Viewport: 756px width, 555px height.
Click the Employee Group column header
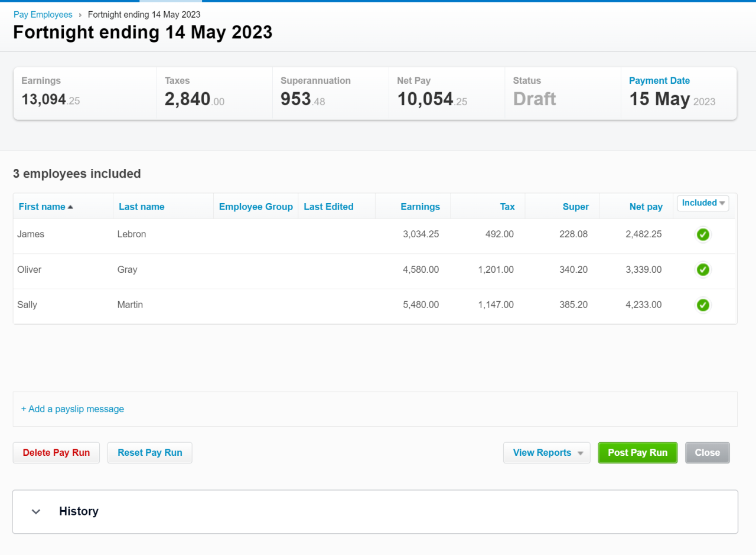click(x=256, y=207)
